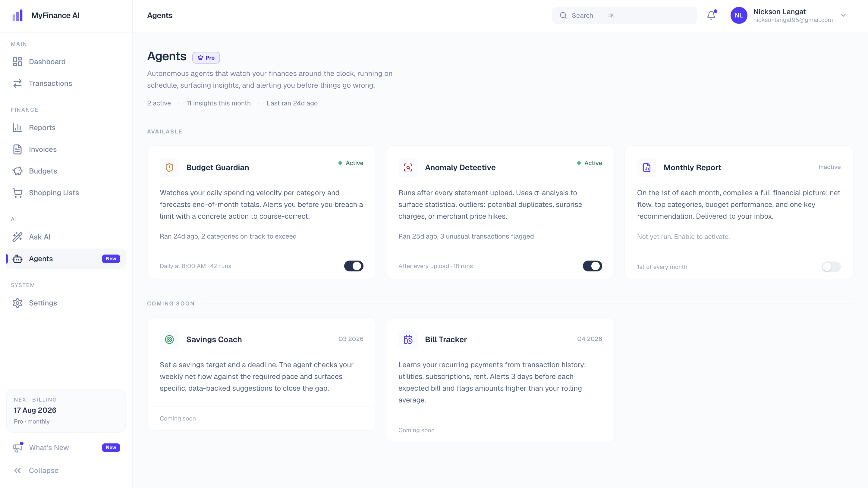This screenshot has width=868, height=488.
Task: Open the Invoices section
Action: (x=66, y=149)
